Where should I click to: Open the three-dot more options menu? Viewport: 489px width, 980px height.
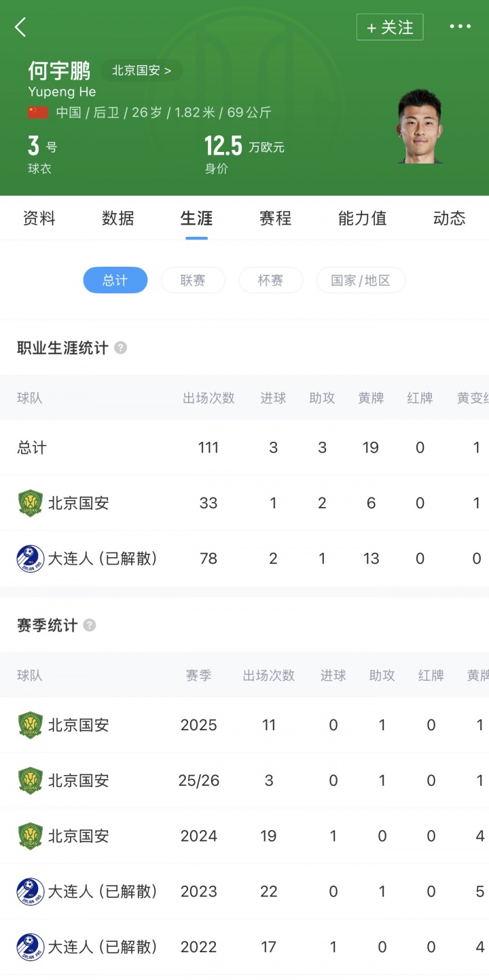[x=460, y=27]
